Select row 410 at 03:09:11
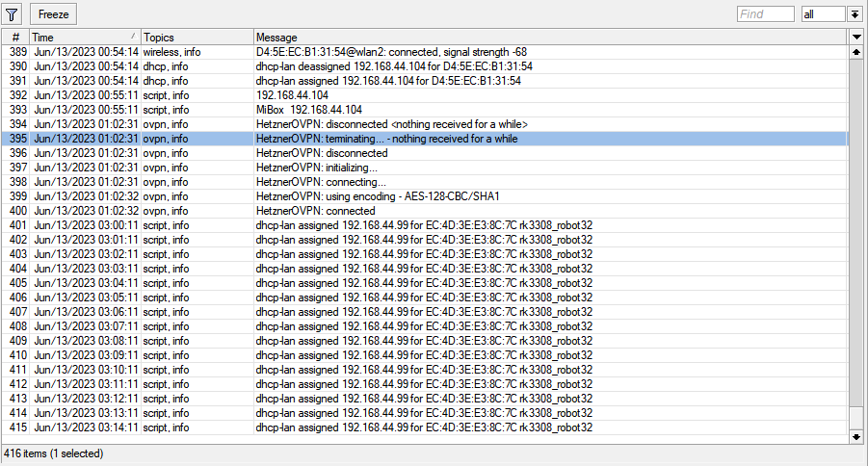The width and height of the screenshot is (868, 466). (425, 354)
